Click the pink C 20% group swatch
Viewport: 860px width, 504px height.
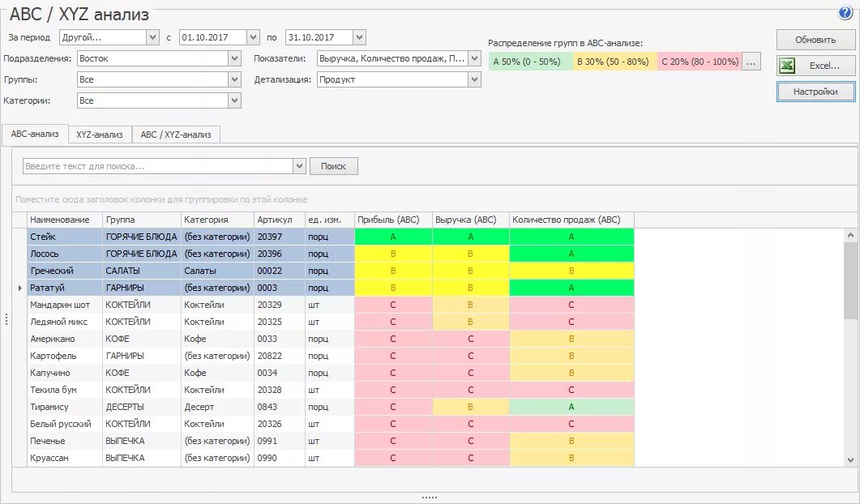coord(700,62)
